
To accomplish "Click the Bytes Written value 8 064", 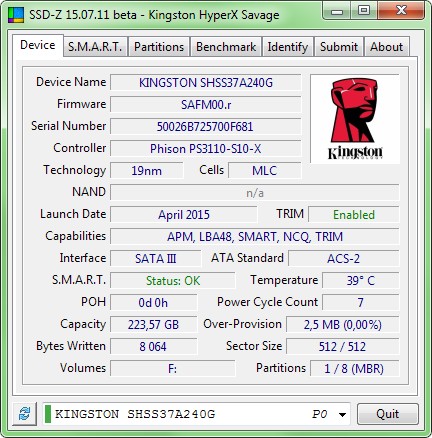I will [154, 347].
